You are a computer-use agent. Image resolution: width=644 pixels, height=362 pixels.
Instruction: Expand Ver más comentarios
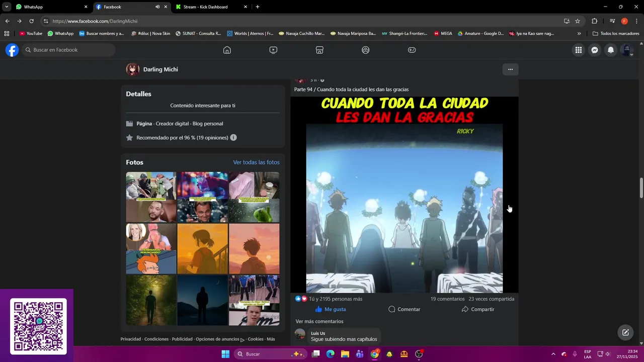tap(319, 321)
